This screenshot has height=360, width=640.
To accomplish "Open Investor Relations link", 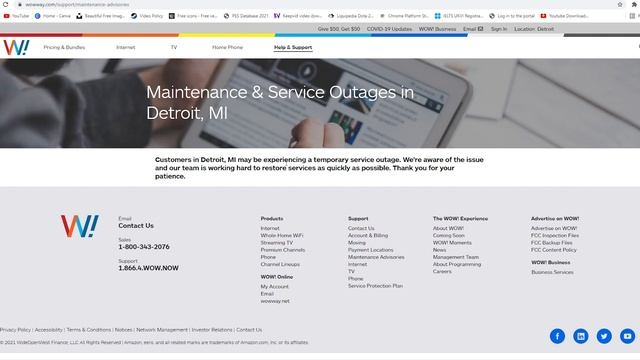I will point(212,330).
